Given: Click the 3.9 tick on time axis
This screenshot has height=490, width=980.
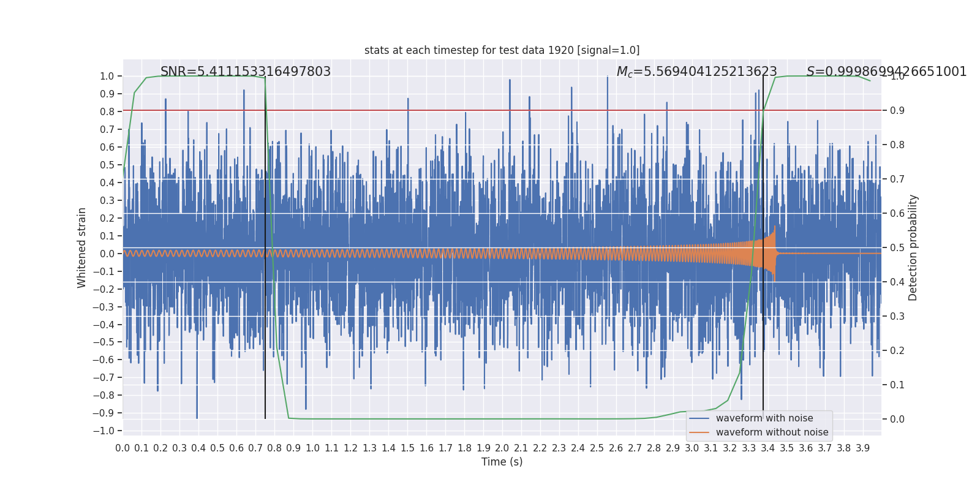Looking at the screenshot, I should [862, 448].
